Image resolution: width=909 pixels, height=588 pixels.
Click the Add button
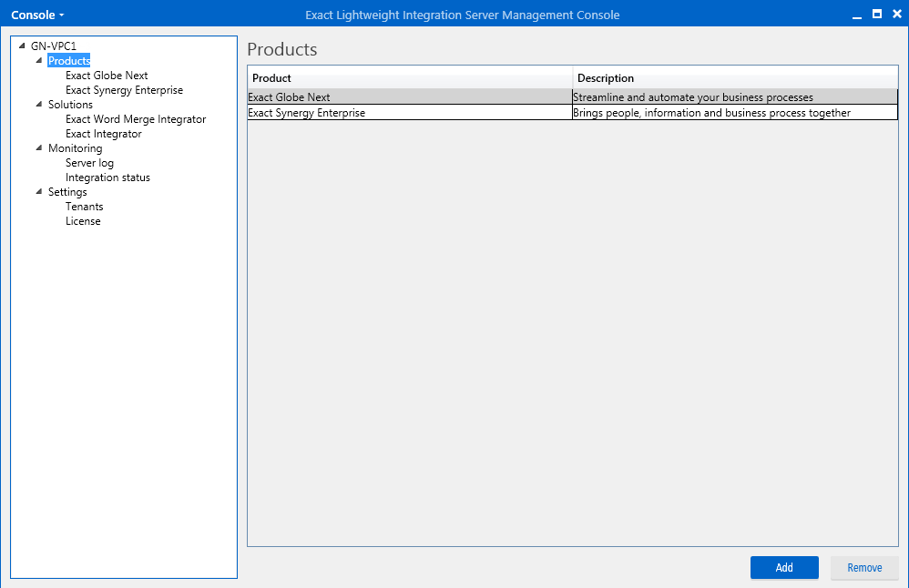pyautogui.click(x=784, y=568)
